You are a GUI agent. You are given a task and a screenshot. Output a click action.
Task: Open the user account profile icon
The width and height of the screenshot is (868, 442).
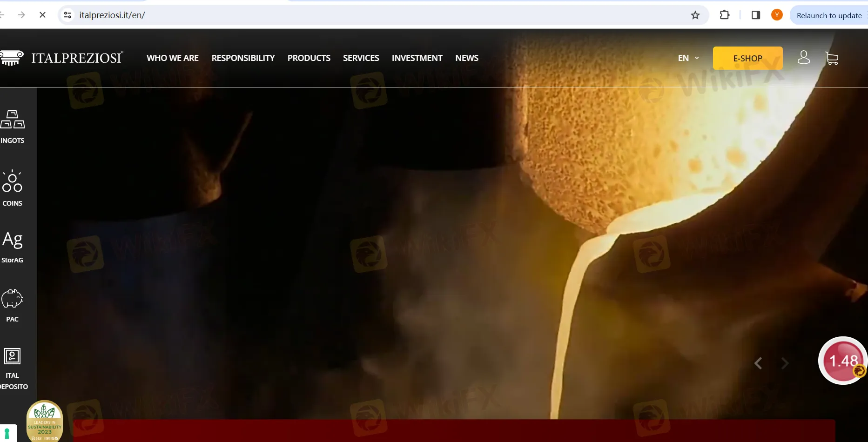click(x=803, y=58)
